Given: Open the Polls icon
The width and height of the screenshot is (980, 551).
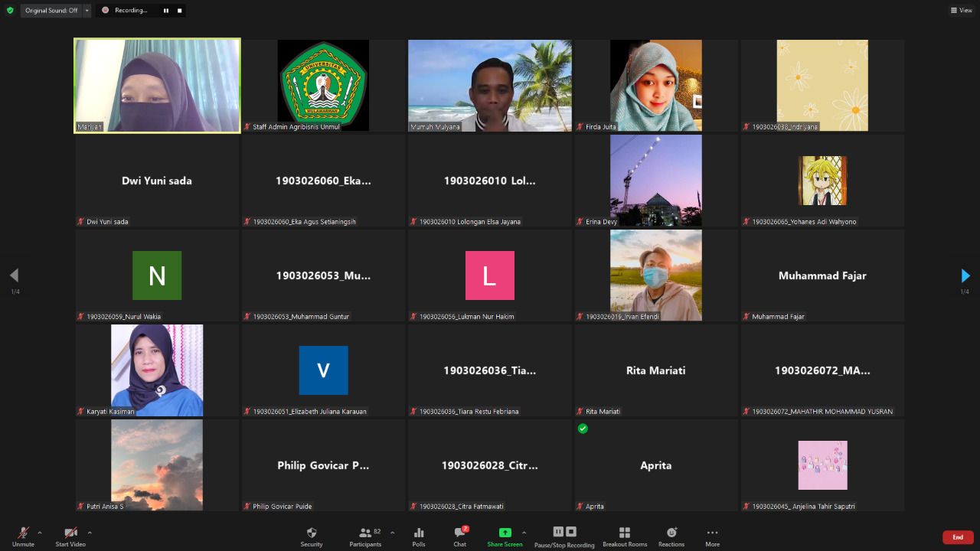Looking at the screenshot, I should 419,536.
